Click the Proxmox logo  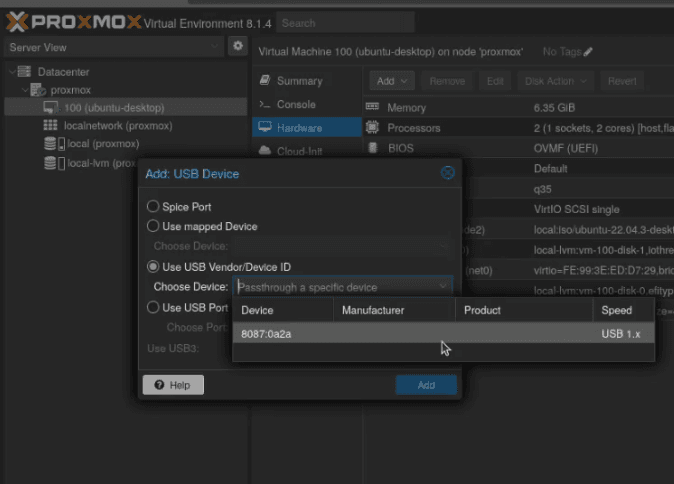pyautogui.click(x=73, y=21)
